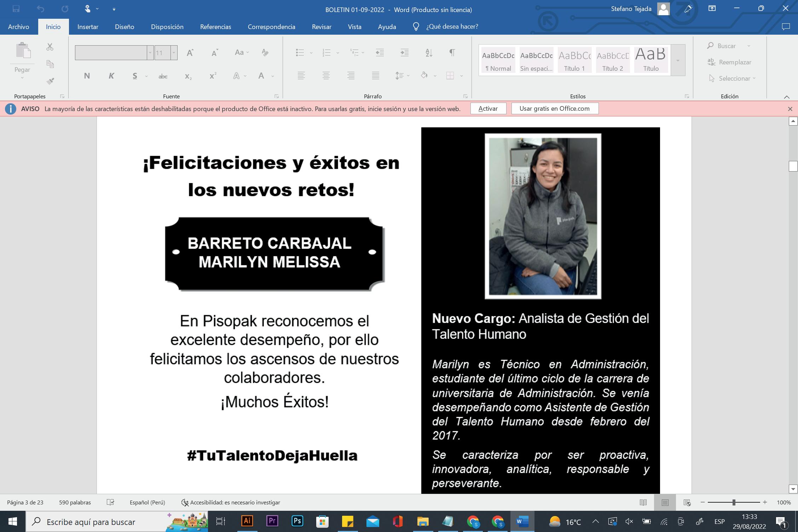
Task: Open Adobe Illustrator from taskbar
Action: click(247, 521)
